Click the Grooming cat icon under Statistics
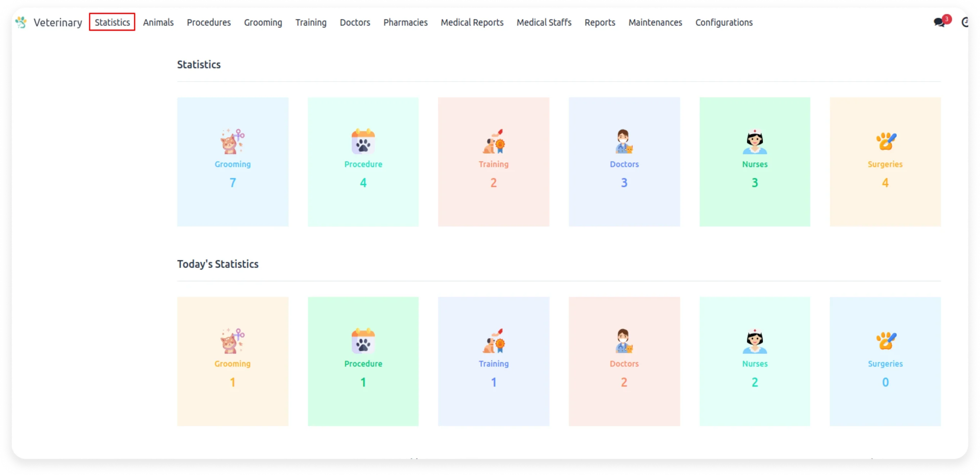This screenshot has height=475, width=980. pos(232,141)
